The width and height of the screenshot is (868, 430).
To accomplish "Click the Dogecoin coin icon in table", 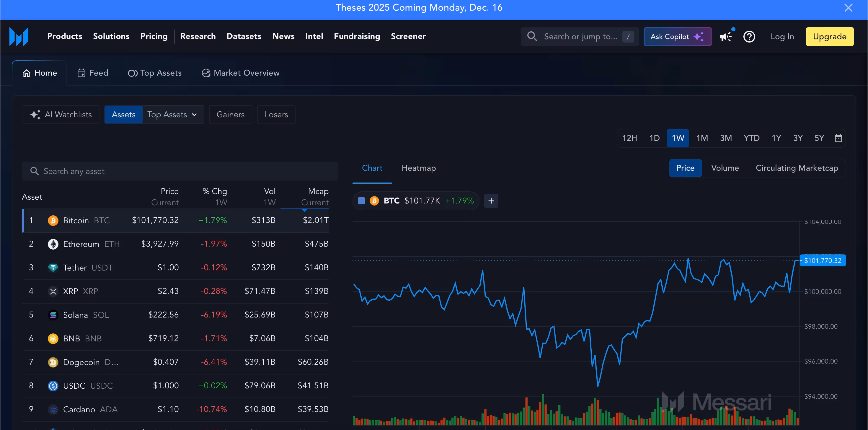I will pos(53,362).
